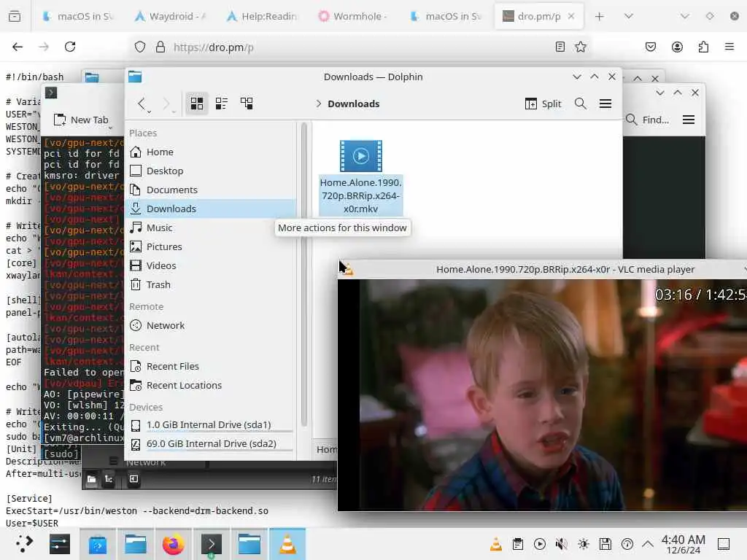The width and height of the screenshot is (747, 560).
Task: Click the Firefox URL bar with dro.pm
Action: coord(360,47)
